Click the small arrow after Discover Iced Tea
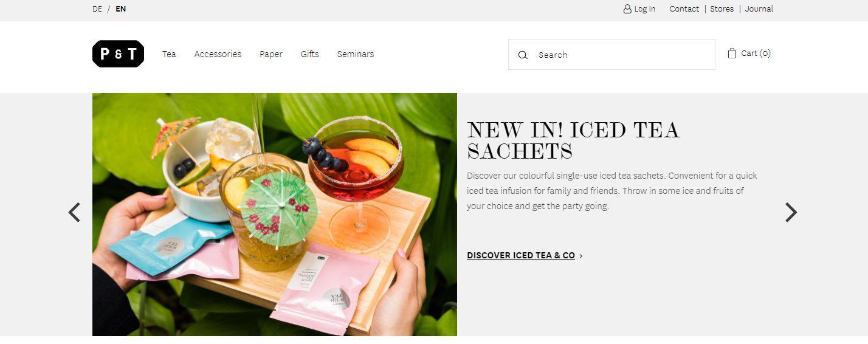The height and width of the screenshot is (344, 868). (x=581, y=256)
